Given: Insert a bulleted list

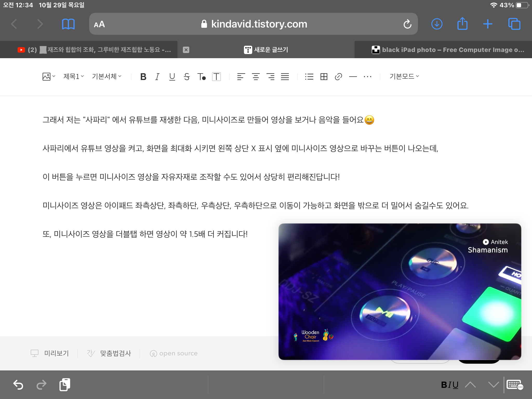Looking at the screenshot, I should pyautogui.click(x=309, y=77).
